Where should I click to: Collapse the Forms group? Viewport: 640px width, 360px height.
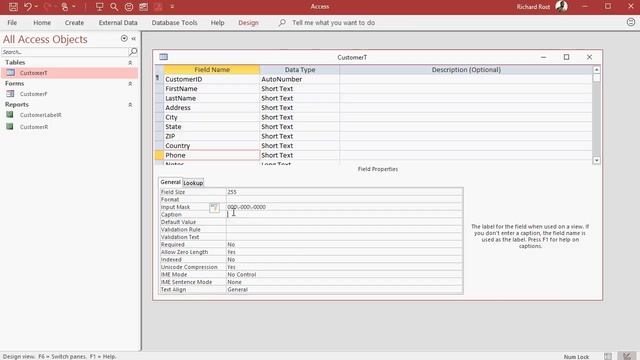click(x=130, y=84)
